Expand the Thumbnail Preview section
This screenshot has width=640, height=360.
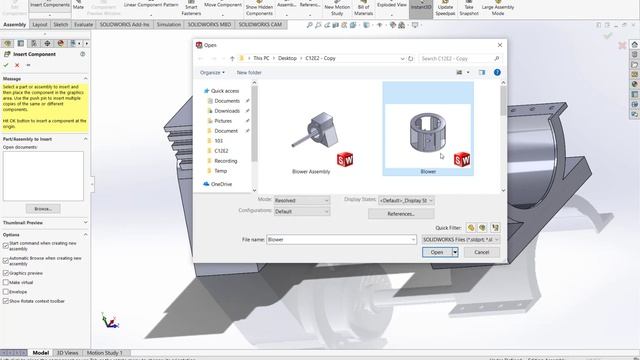(x=85, y=222)
